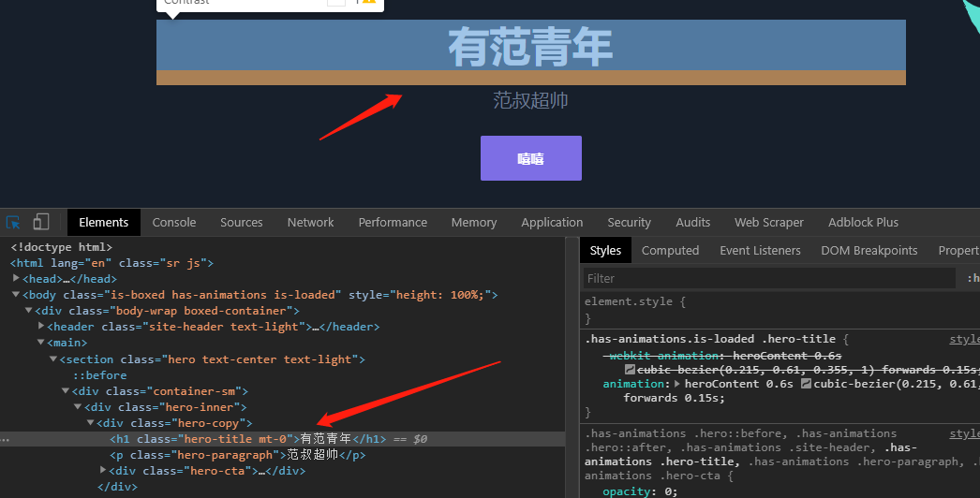
Task: Open the Event Listeners sidebar tab
Action: (x=760, y=251)
